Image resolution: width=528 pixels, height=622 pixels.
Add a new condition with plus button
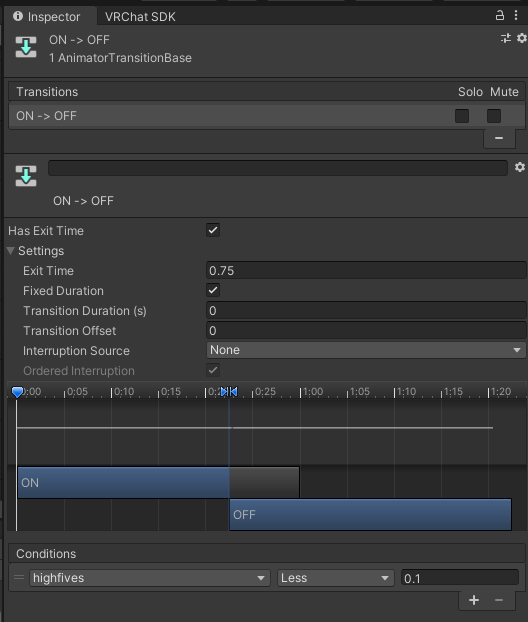pos(474,600)
